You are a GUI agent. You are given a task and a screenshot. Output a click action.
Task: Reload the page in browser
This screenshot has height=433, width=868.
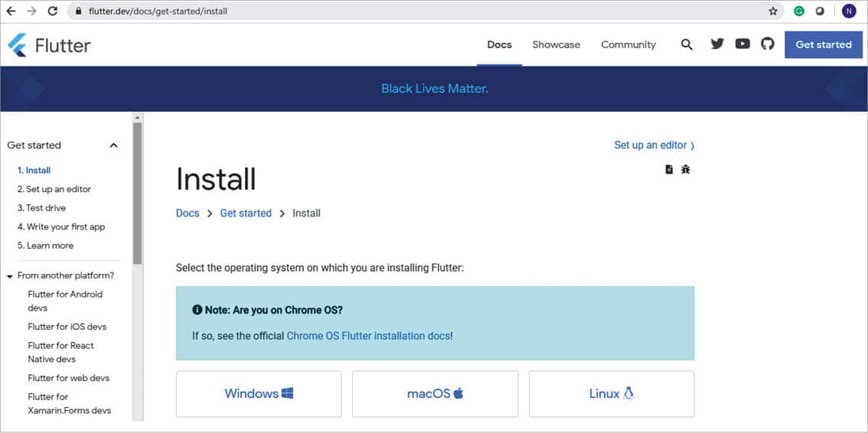point(52,11)
